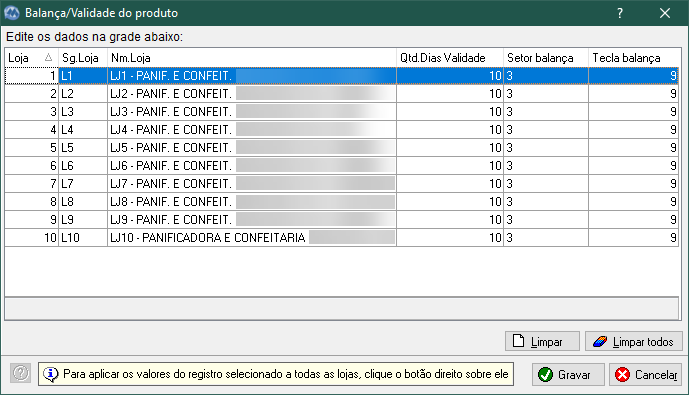Select the row 'LJ4 - PANIF. E CONFEIT.'
The image size is (689, 395).
click(341, 130)
